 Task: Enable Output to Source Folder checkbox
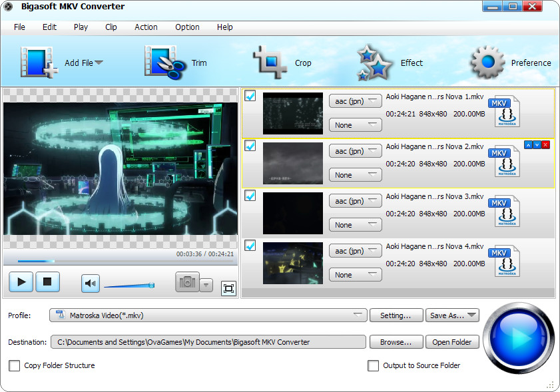click(x=373, y=365)
